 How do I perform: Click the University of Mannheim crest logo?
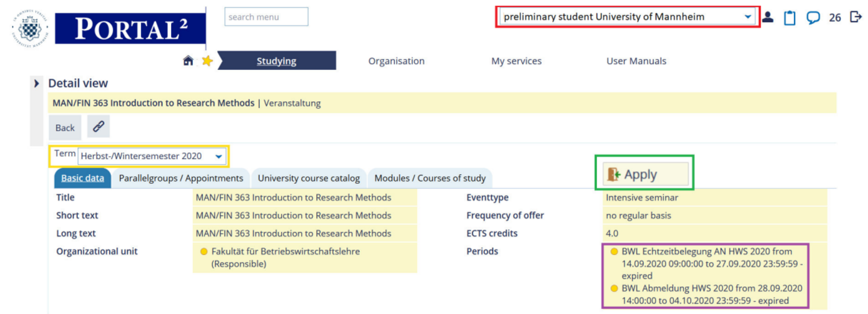pyautogui.click(x=30, y=29)
